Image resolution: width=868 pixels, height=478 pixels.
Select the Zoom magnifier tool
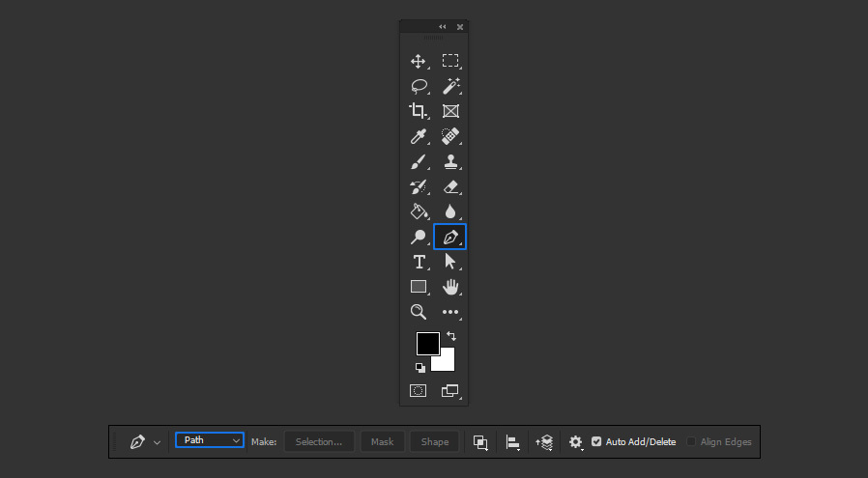point(418,312)
